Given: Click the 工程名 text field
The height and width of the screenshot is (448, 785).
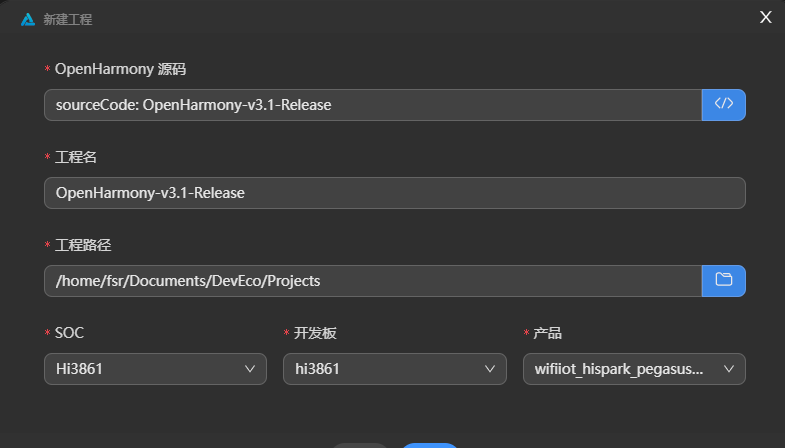Looking at the screenshot, I should click(x=395, y=193).
